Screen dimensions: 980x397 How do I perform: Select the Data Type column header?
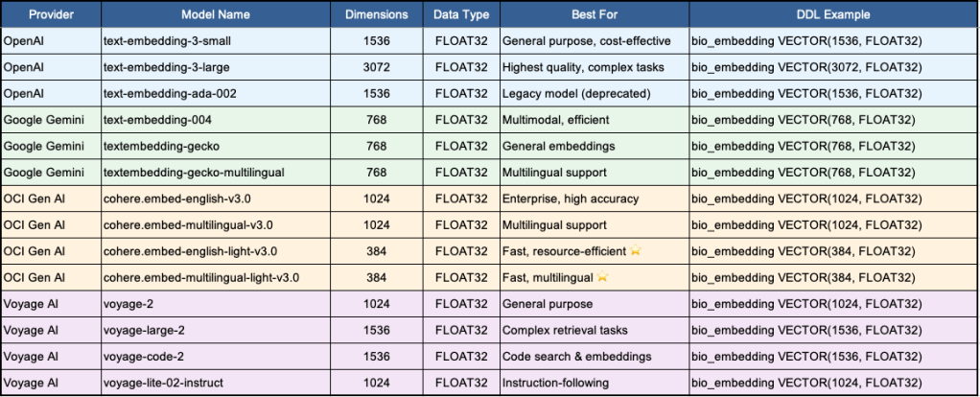coord(461,15)
